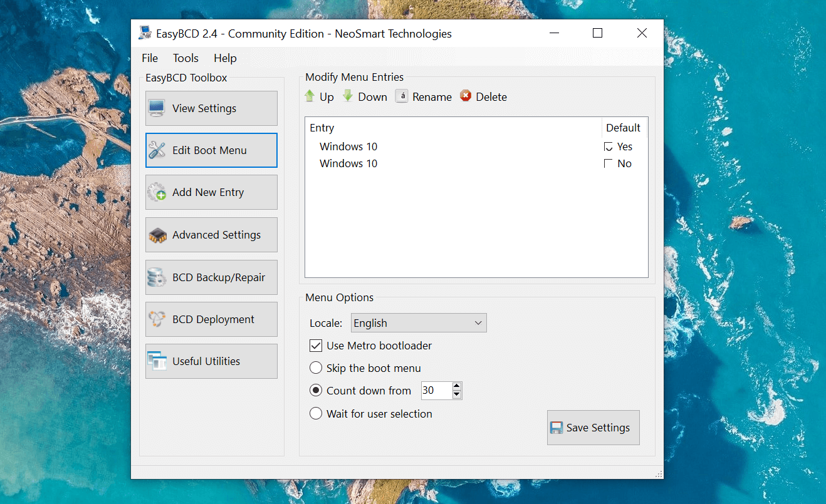Click the Useful Utilities icon
Image resolution: width=826 pixels, height=504 pixels.
(x=157, y=361)
